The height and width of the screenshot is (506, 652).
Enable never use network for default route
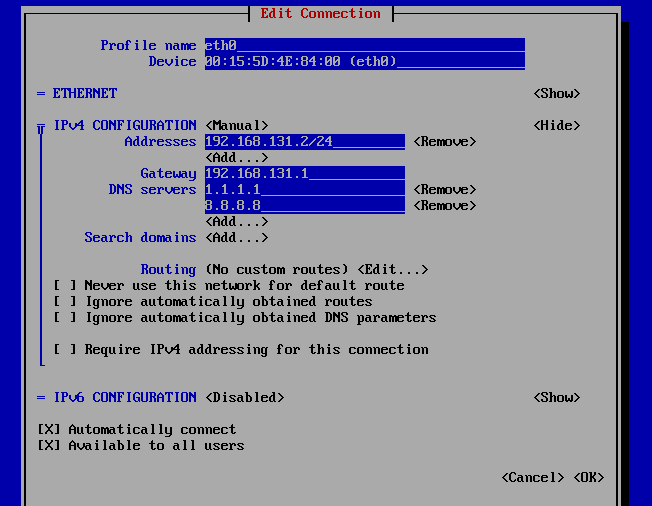[65, 285]
